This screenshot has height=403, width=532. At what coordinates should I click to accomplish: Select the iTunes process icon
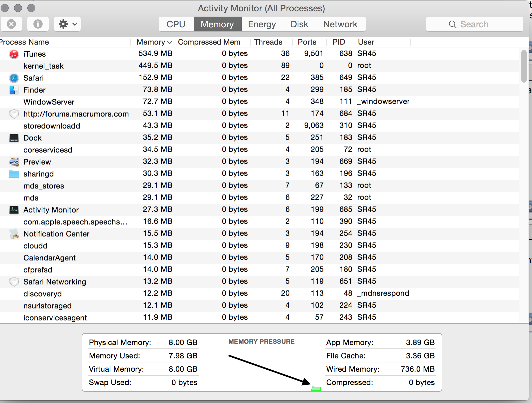click(14, 54)
